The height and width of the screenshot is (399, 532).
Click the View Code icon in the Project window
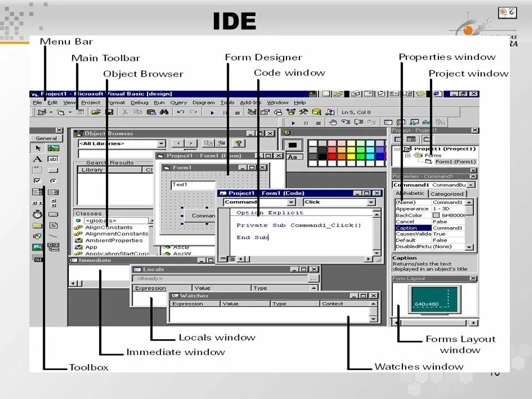point(398,139)
